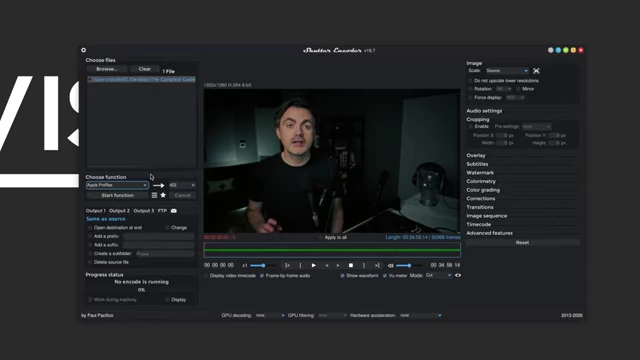
Task: Click the Clear button
Action: (144, 69)
